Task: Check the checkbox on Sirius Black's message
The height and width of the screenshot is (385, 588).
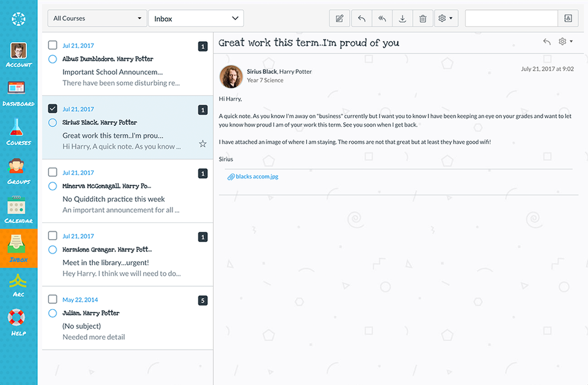Action: pos(52,108)
